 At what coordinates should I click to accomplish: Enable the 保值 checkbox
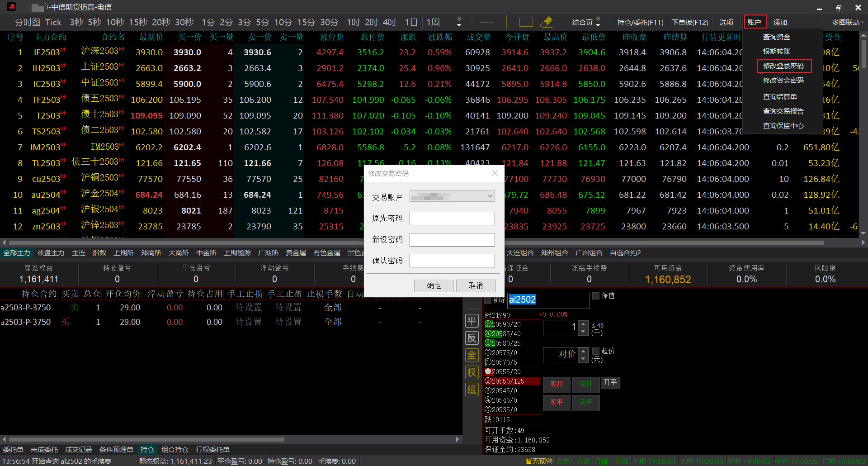tap(596, 296)
